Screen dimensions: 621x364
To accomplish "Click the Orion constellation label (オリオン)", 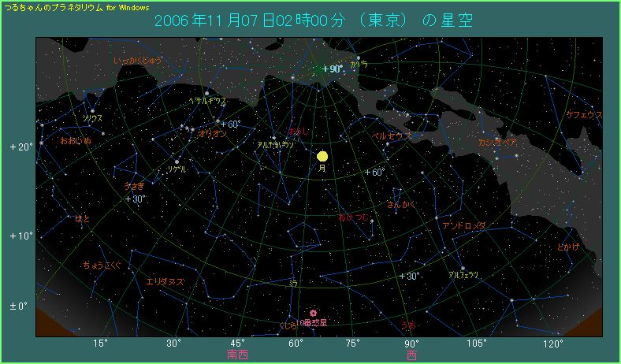I will point(213,134).
